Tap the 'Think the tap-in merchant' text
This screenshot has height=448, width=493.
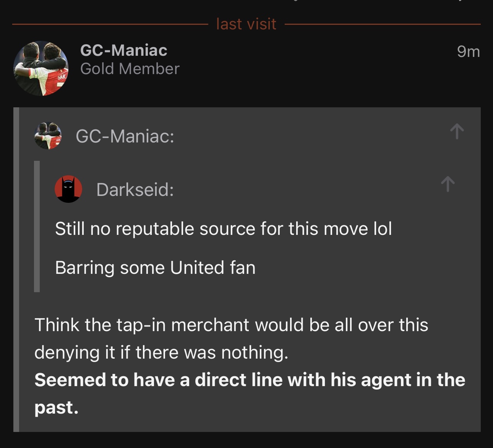click(231, 325)
